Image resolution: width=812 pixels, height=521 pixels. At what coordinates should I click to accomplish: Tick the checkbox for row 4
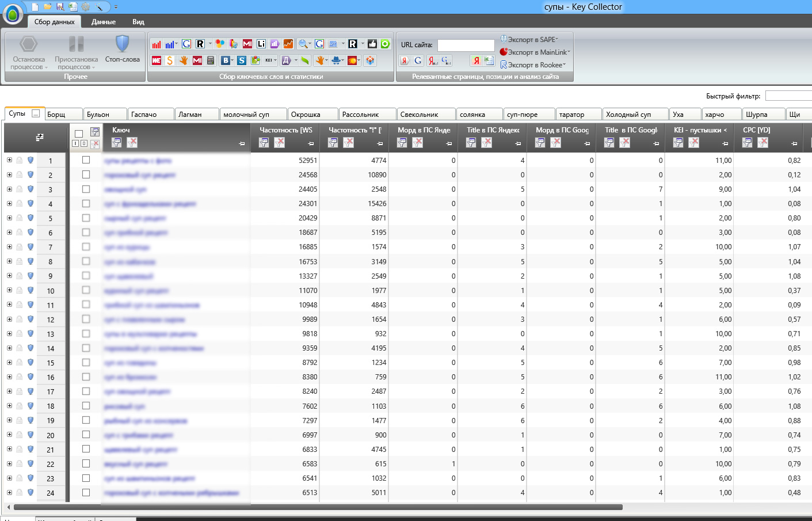coord(86,203)
